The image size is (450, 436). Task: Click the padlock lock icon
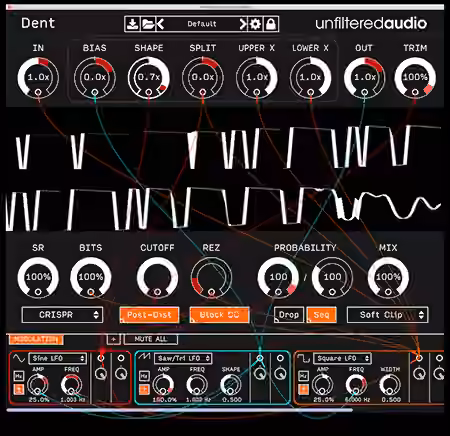(271, 24)
